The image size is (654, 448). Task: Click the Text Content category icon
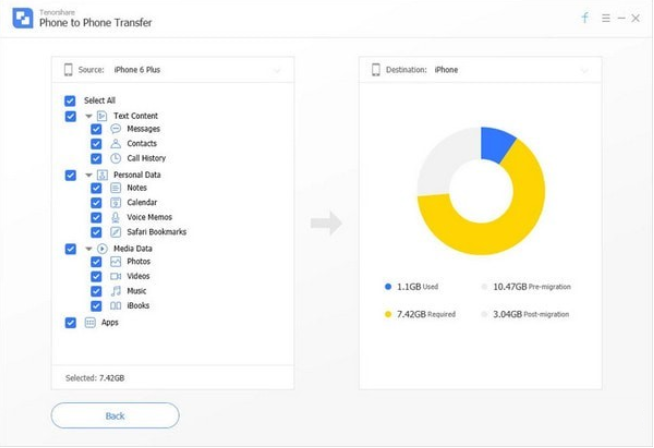[102, 116]
